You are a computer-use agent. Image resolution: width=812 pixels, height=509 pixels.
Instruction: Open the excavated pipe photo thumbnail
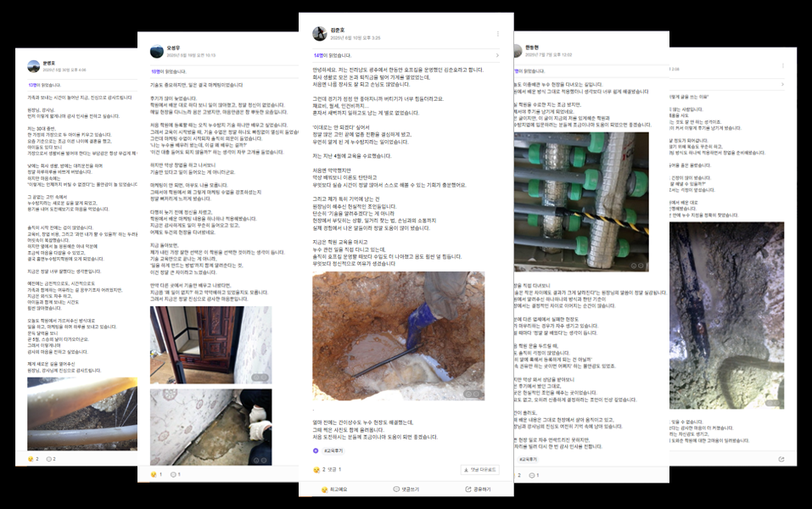click(398, 336)
